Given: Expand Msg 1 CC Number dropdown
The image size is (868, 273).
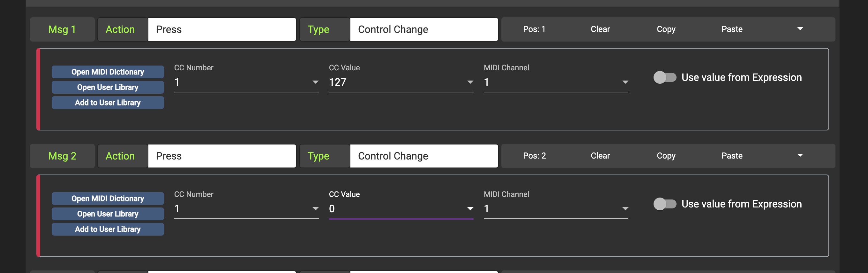Looking at the screenshot, I should click(x=315, y=82).
